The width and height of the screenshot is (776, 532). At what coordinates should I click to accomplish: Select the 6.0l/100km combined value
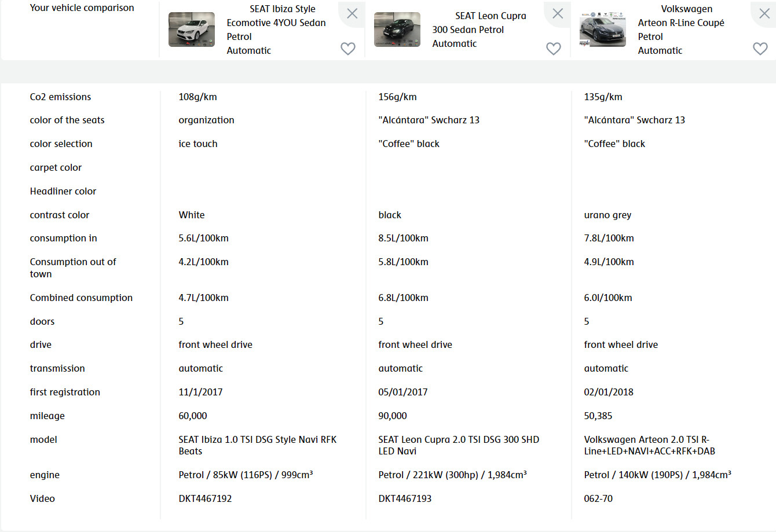coord(608,298)
